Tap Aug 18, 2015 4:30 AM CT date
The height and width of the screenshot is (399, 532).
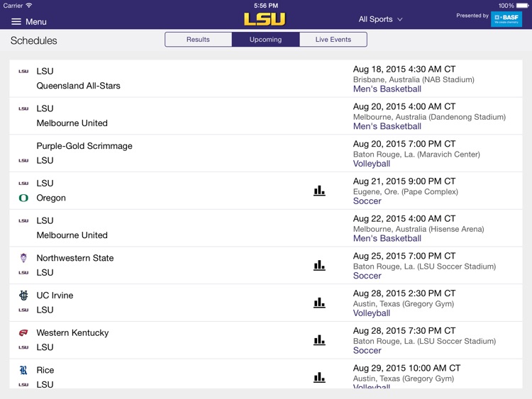[404, 69]
